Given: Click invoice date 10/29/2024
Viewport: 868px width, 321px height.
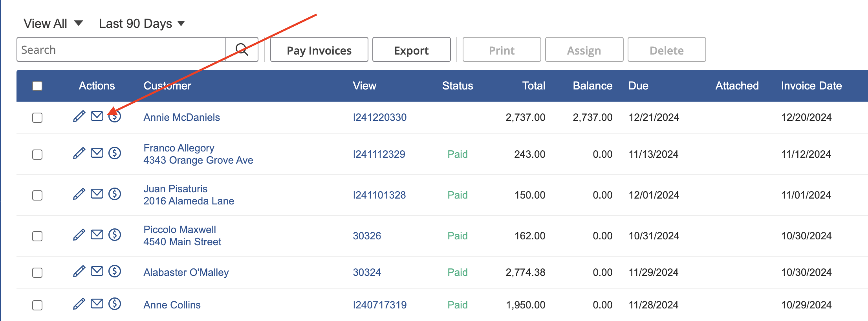Looking at the screenshot, I should [x=806, y=305].
